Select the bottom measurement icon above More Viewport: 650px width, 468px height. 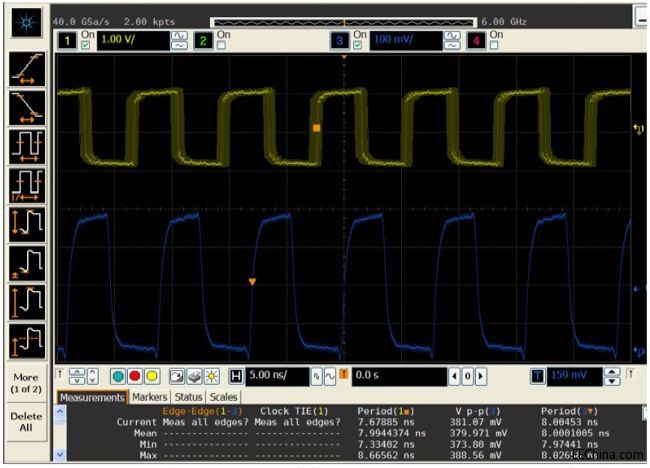(27, 342)
